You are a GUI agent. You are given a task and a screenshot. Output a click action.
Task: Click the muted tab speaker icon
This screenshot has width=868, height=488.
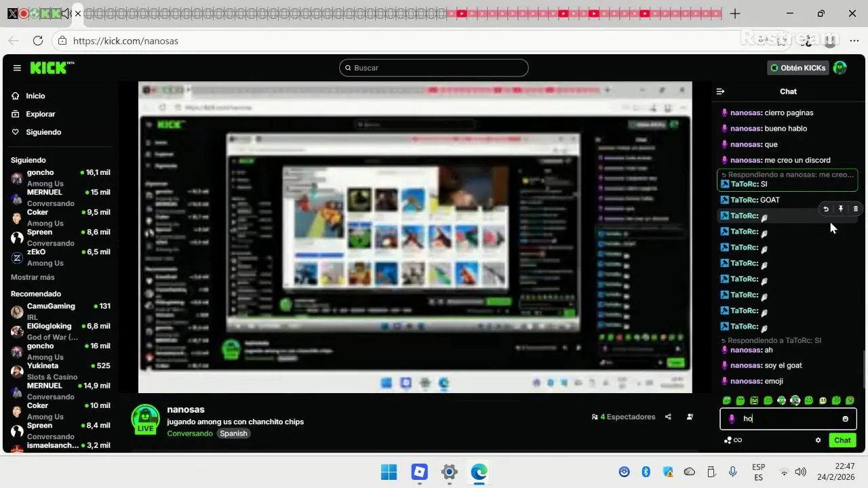(66, 14)
